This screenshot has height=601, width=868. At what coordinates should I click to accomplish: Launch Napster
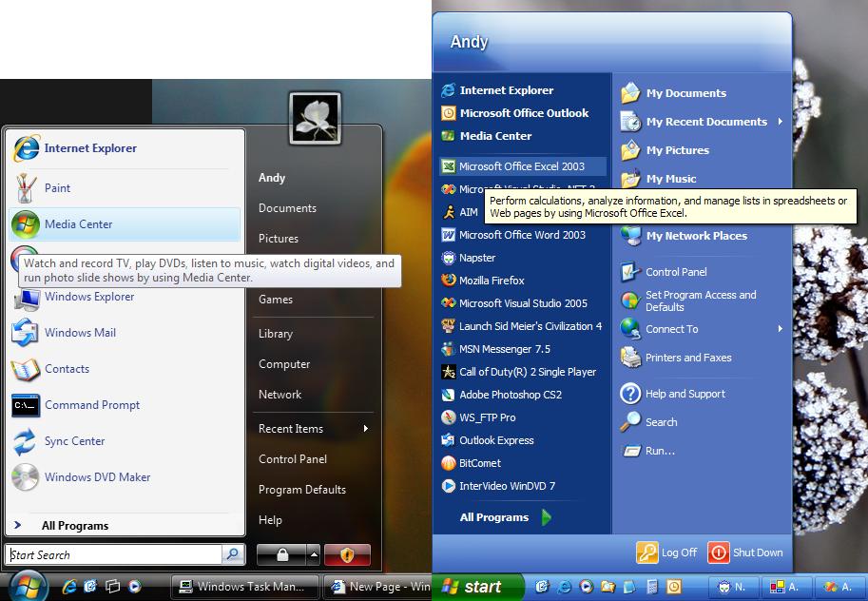[x=477, y=258]
